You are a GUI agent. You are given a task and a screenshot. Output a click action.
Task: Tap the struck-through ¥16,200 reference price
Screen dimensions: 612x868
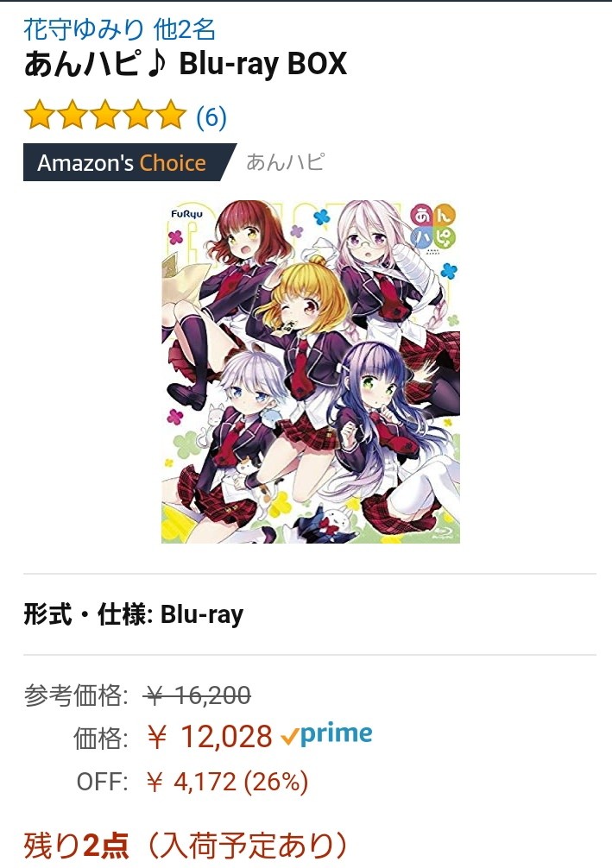pos(197,695)
